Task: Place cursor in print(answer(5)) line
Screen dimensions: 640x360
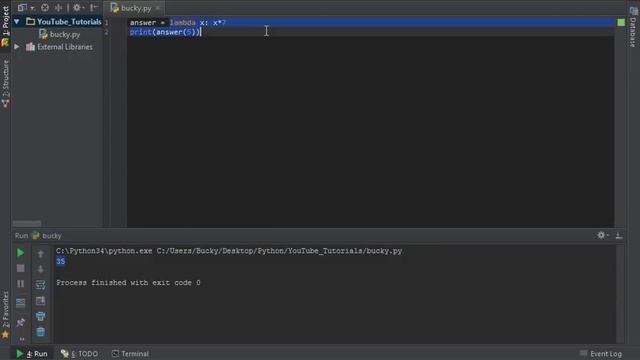Action: 165,32
